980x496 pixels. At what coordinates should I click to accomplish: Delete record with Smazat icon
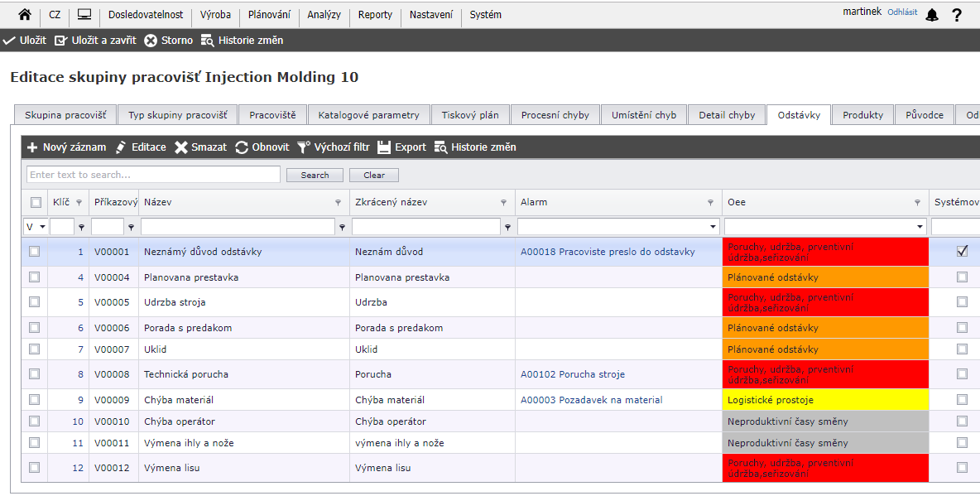click(181, 147)
